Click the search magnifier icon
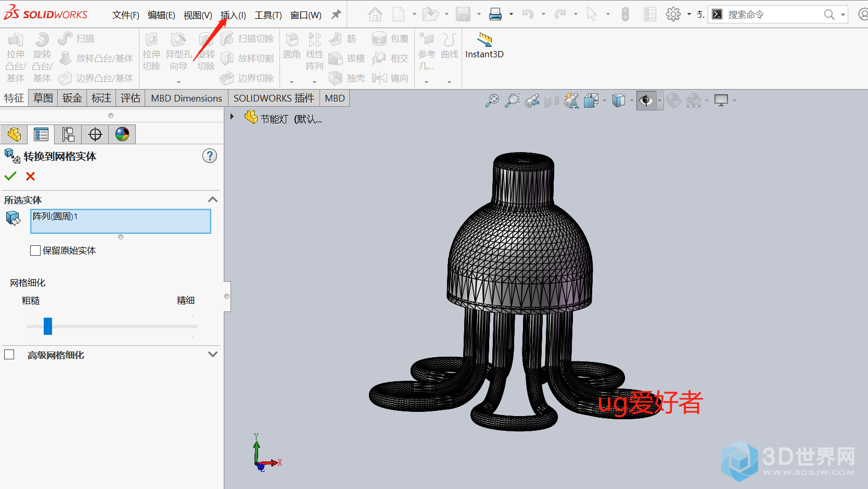Viewport: 868px width, 489px height. (829, 15)
